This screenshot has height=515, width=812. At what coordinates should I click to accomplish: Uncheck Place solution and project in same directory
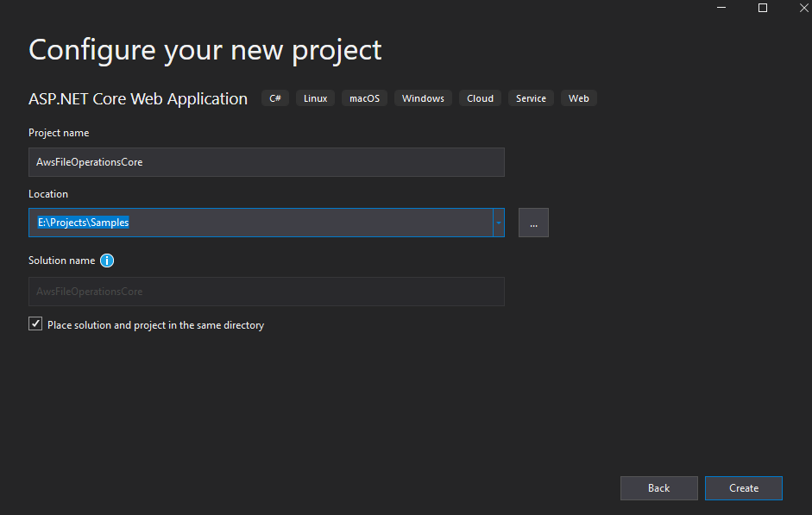(x=35, y=324)
